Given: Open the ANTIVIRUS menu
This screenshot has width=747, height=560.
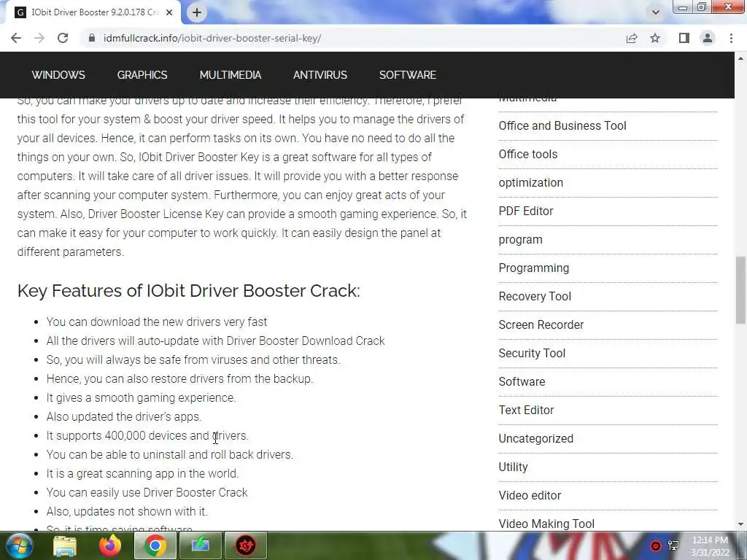Looking at the screenshot, I should (320, 75).
